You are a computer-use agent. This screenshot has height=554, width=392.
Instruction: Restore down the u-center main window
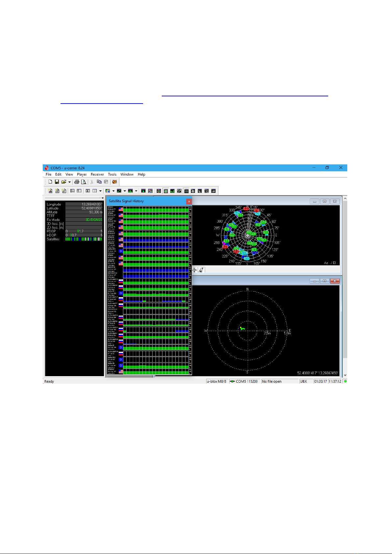pyautogui.click(x=327, y=168)
